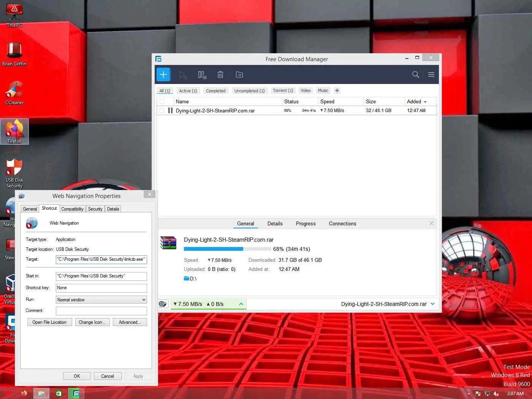Click Cancel in Web Navigation Properties
The width and height of the screenshot is (532, 399).
[108, 376]
